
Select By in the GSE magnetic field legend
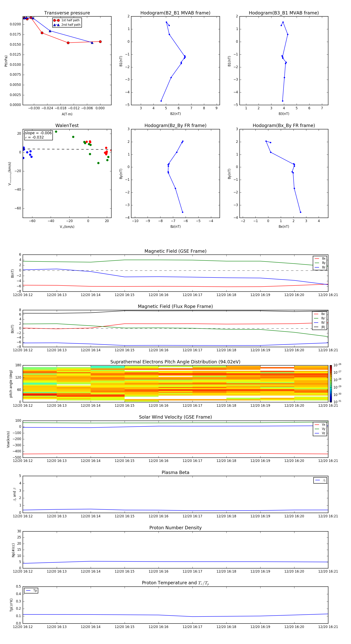click(320, 263)
